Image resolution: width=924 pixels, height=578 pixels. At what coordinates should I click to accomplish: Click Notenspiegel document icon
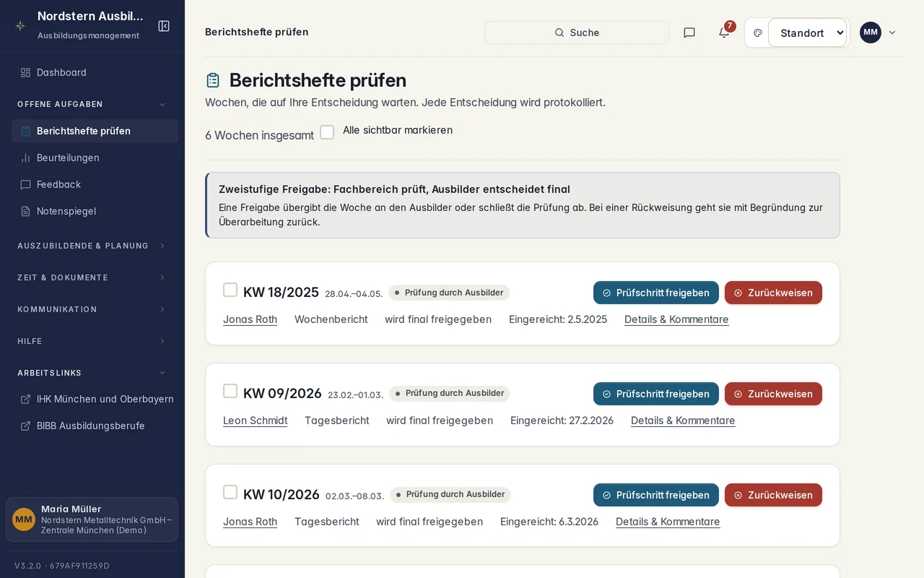click(26, 211)
